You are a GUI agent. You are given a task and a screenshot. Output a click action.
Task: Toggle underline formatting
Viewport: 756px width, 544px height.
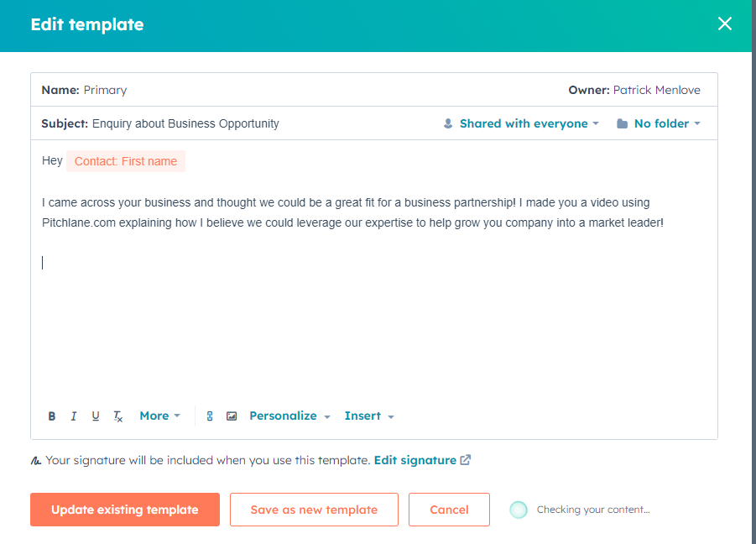pyautogui.click(x=96, y=416)
